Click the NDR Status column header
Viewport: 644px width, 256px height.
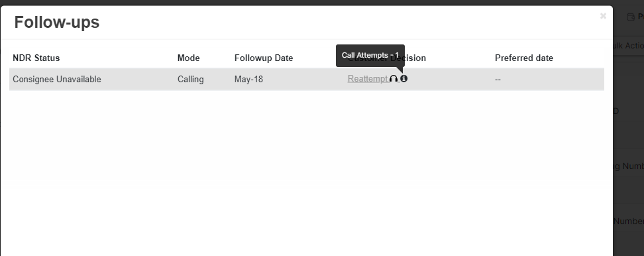(x=36, y=58)
